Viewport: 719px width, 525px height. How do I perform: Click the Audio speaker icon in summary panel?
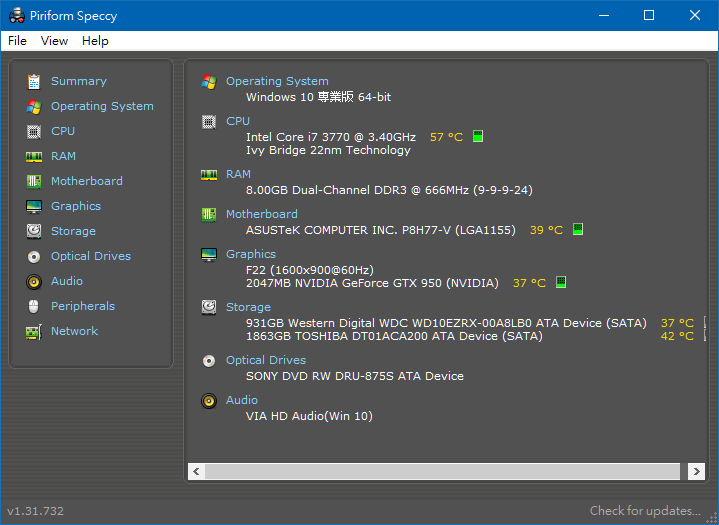[x=209, y=401]
